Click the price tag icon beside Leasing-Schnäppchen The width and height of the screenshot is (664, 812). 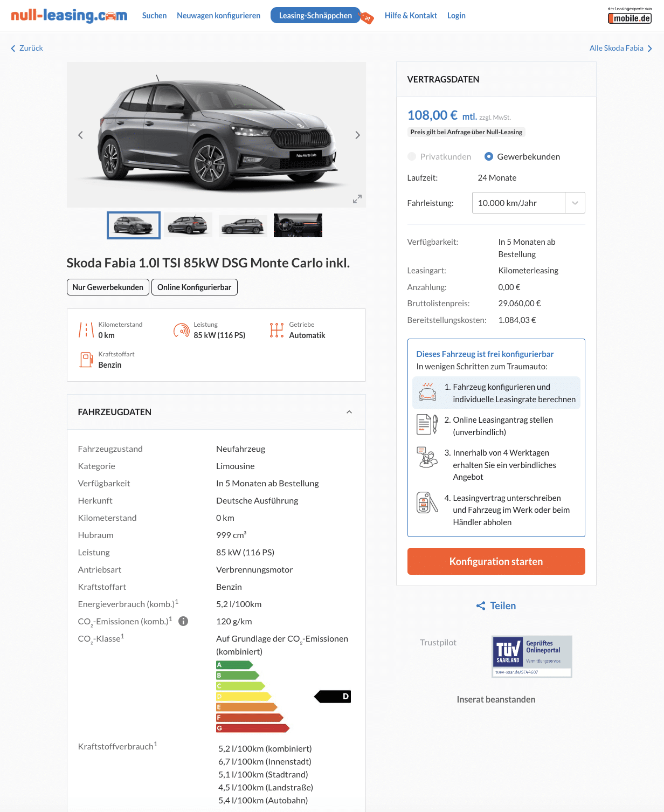point(366,18)
